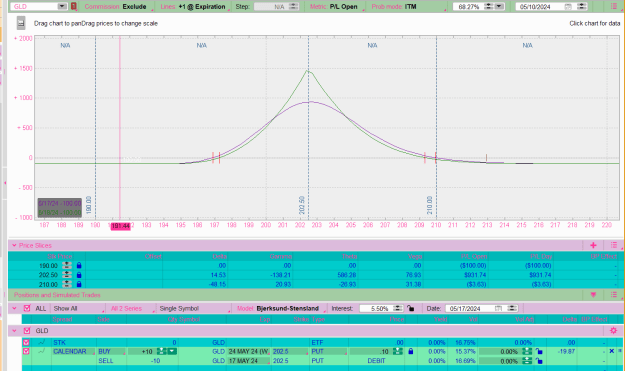Open the GLD symbol dropdown

click(62, 6)
